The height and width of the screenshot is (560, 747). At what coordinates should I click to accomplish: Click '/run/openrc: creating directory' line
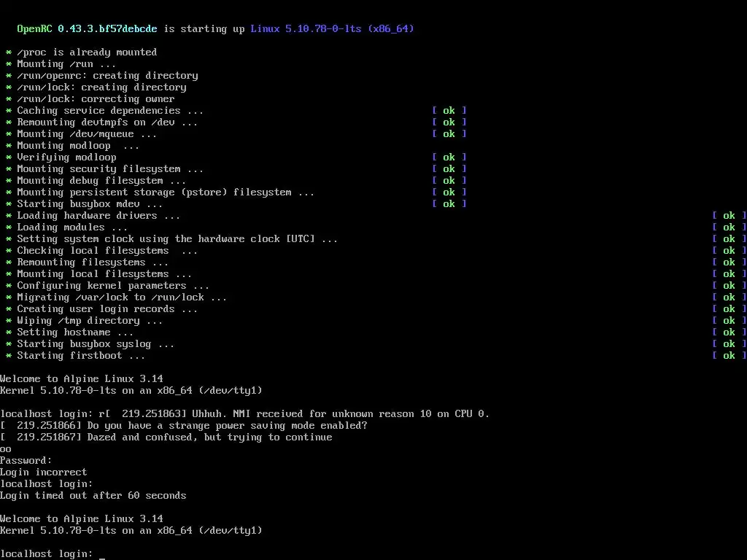click(107, 75)
